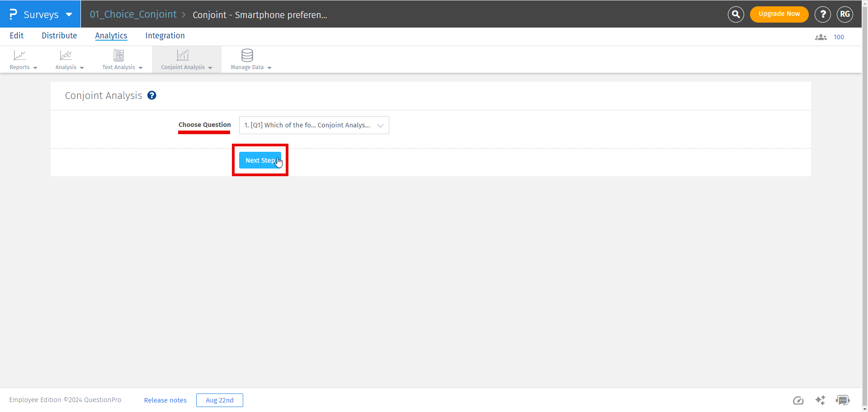Click the 100 responses count link
Screen dimensions: 868x412
[x=839, y=37]
